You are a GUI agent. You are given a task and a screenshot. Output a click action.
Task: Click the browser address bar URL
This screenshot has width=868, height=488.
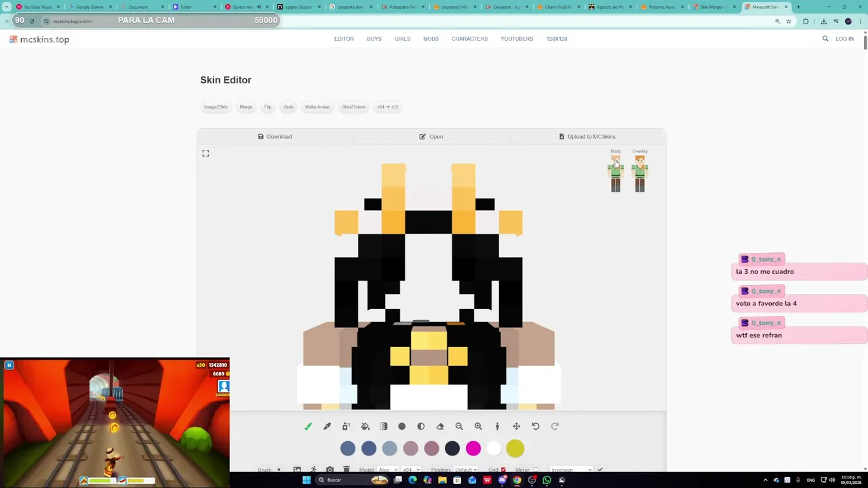click(73, 21)
